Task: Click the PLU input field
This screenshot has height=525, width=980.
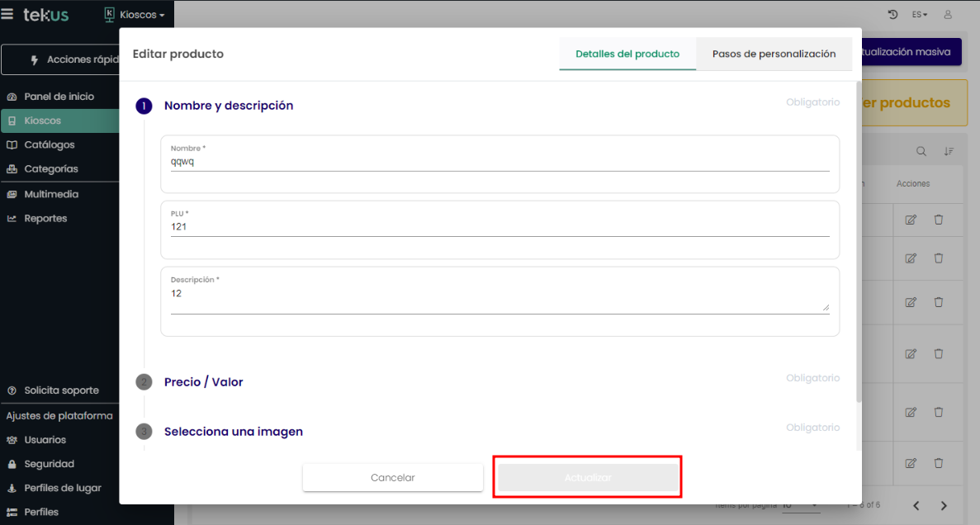Action: click(x=499, y=227)
